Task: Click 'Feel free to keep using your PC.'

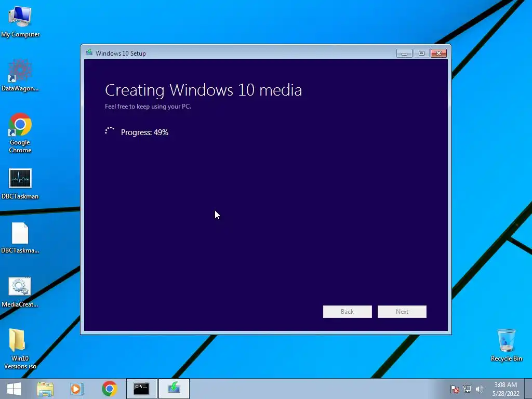Action: coord(148,106)
